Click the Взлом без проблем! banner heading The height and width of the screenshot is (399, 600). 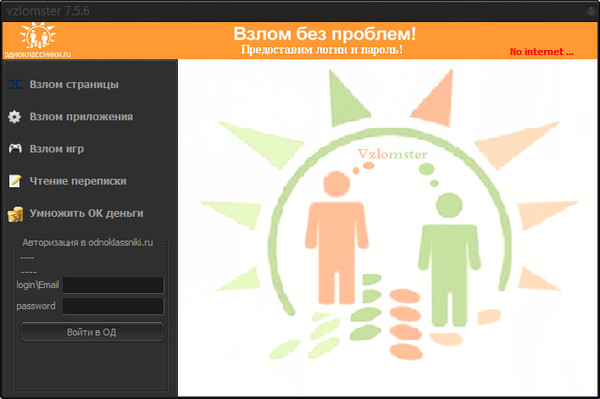point(324,34)
